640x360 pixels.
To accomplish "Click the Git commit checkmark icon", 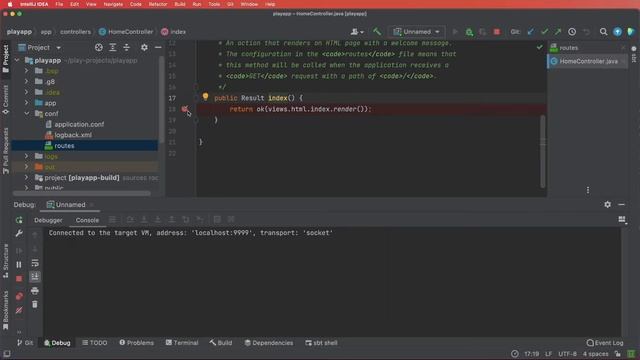I will [x=544, y=31].
